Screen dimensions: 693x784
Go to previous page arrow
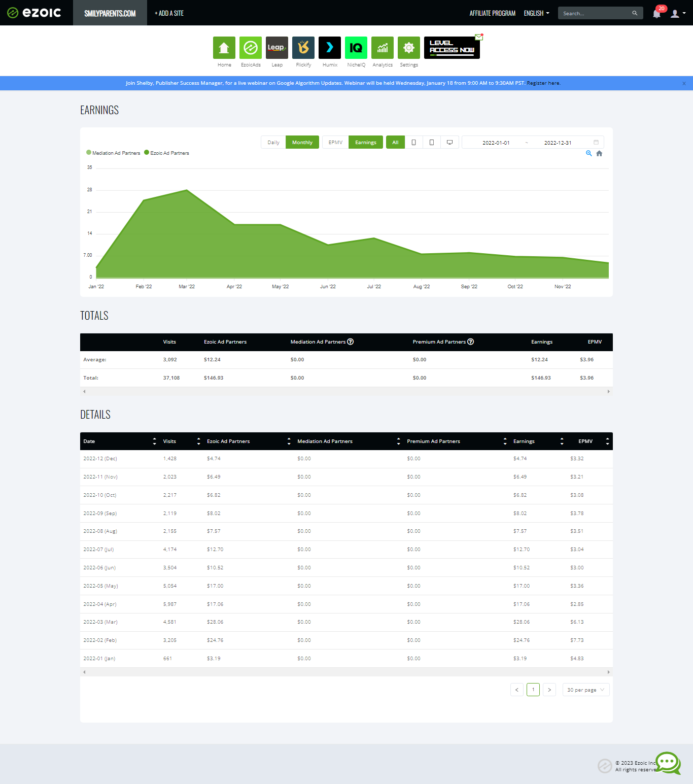point(517,690)
